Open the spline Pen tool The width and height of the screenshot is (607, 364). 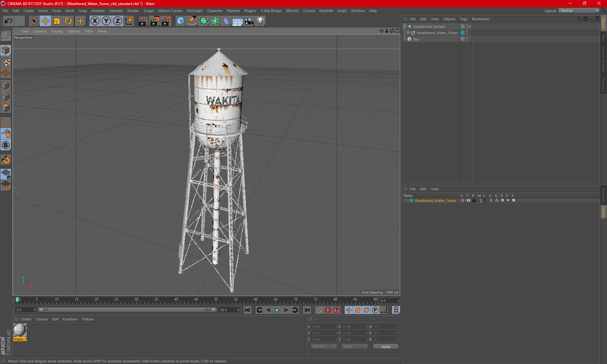point(192,21)
